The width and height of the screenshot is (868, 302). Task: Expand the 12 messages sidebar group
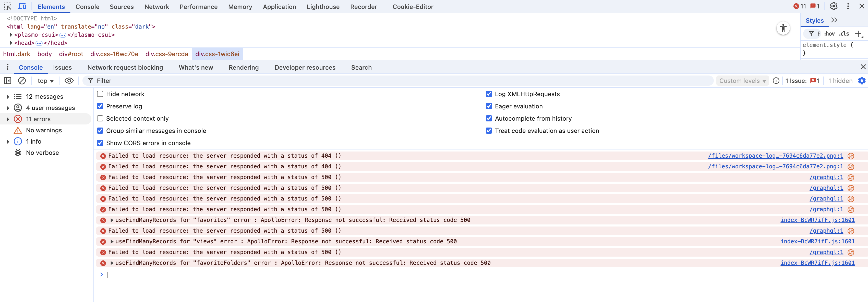(8, 97)
